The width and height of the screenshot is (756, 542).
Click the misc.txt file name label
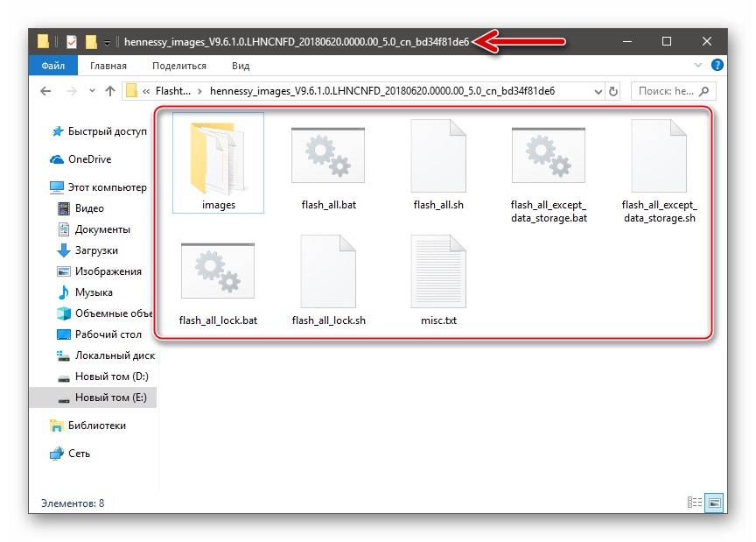tap(438, 320)
